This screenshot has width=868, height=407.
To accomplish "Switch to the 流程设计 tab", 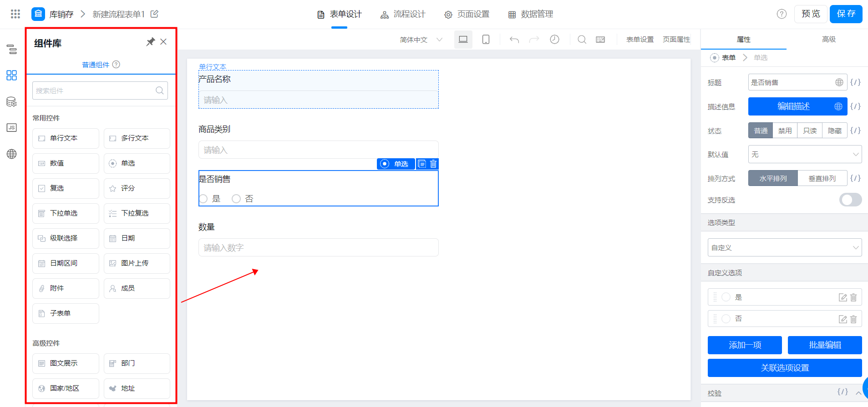I will click(x=403, y=14).
